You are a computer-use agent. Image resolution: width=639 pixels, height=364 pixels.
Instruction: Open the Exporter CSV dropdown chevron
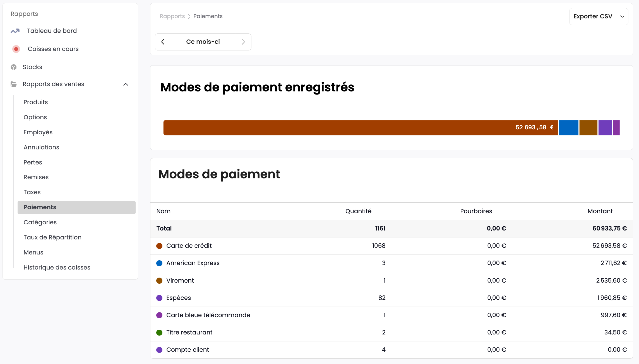click(x=622, y=16)
